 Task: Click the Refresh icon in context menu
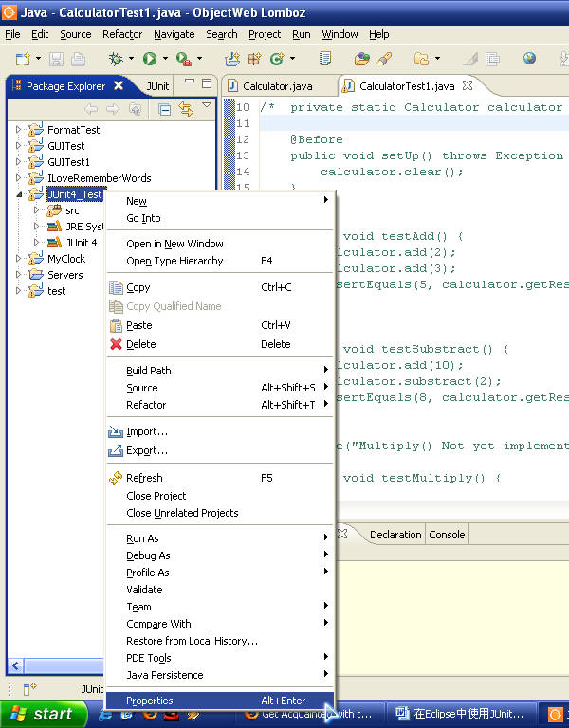coord(117,478)
